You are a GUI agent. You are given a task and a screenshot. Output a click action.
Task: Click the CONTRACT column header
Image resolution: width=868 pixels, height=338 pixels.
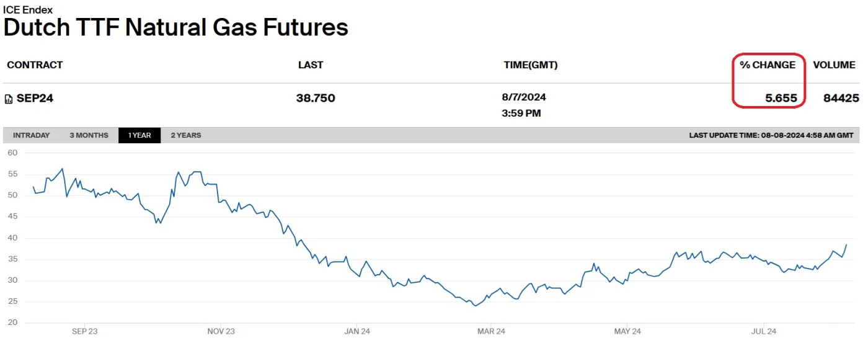[35, 64]
